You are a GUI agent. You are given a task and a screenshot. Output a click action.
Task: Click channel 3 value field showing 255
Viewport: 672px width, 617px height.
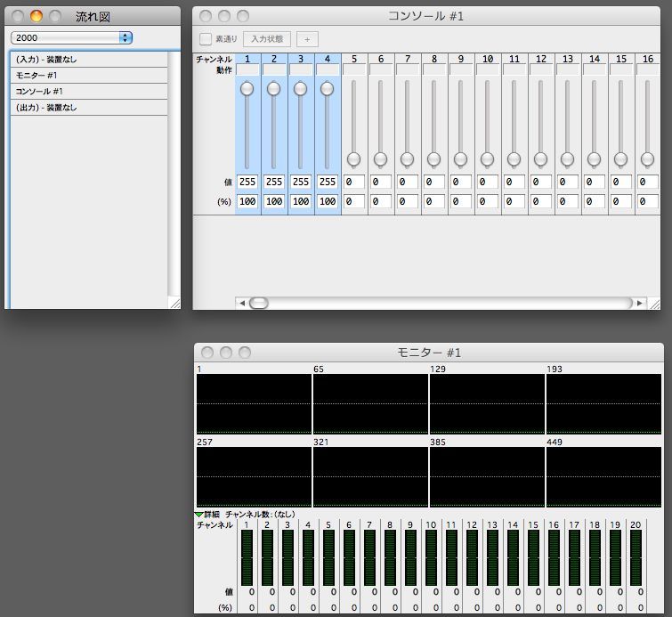coord(301,182)
